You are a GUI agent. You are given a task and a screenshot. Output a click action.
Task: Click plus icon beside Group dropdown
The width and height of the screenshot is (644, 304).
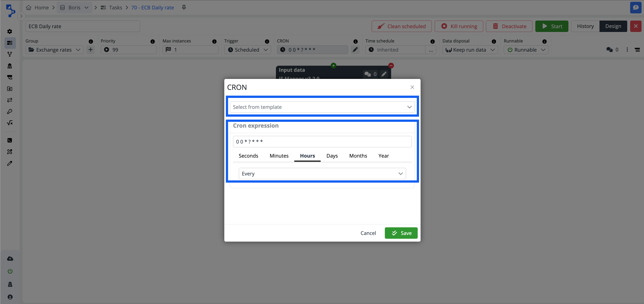pos(91,49)
